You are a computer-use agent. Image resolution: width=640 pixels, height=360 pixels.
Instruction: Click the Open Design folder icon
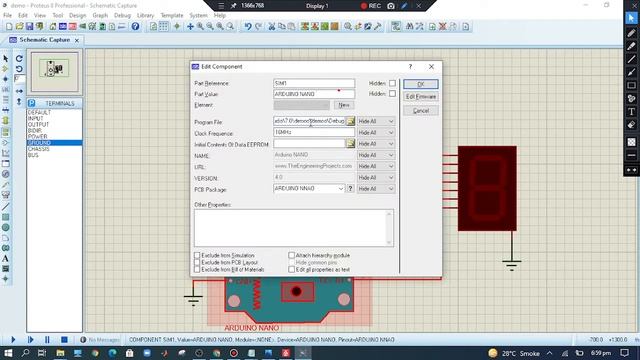click(19, 27)
